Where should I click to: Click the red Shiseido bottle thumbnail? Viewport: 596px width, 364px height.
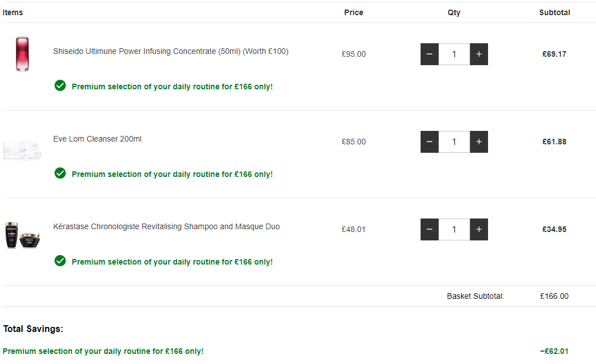(22, 53)
